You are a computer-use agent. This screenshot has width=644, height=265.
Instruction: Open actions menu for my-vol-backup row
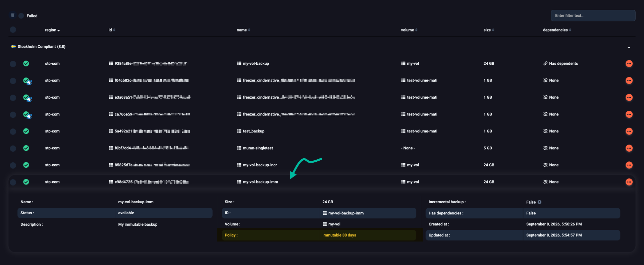[x=629, y=63]
